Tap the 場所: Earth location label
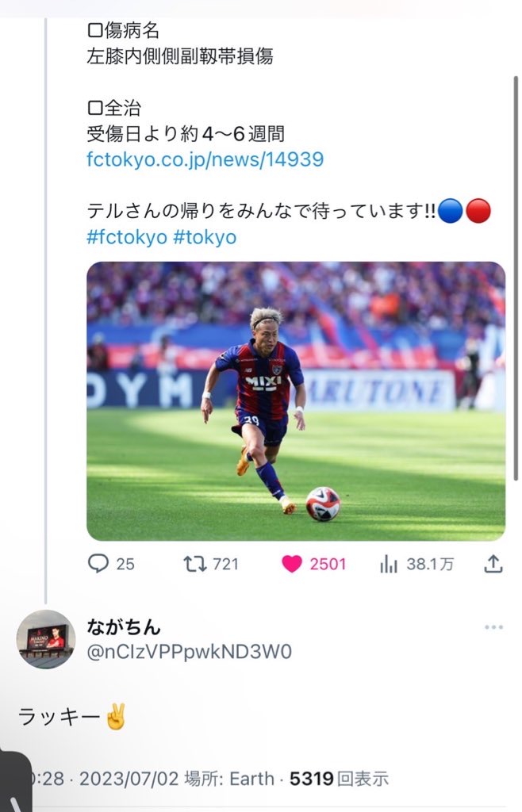Image resolution: width=522 pixels, height=812 pixels. tap(230, 779)
